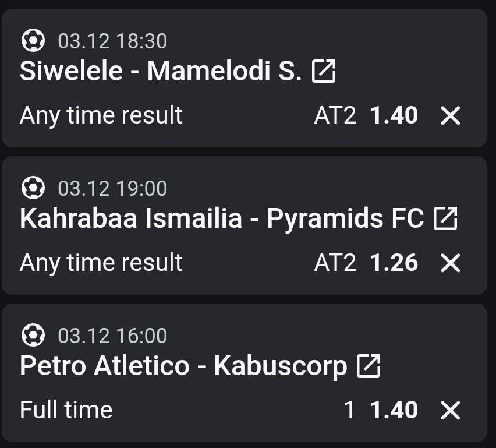The height and width of the screenshot is (448, 496).
Task: Select AT2 pick on Siwelele match
Action: click(x=335, y=116)
